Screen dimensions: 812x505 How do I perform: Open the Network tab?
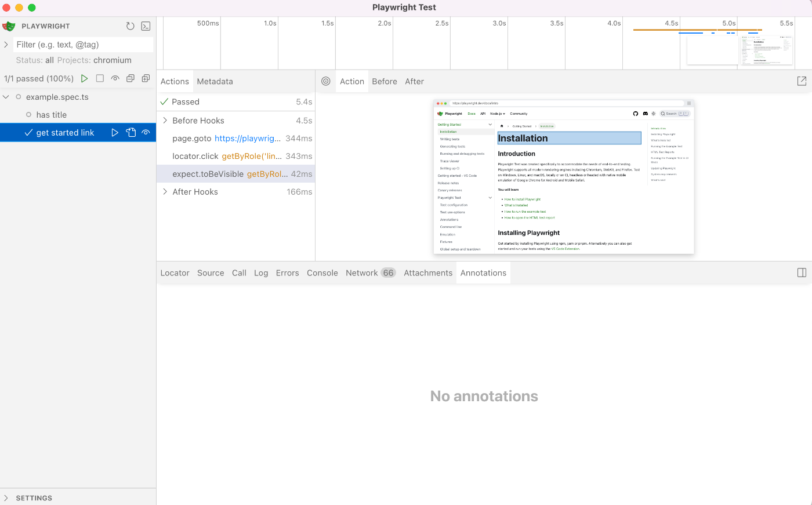click(x=371, y=273)
